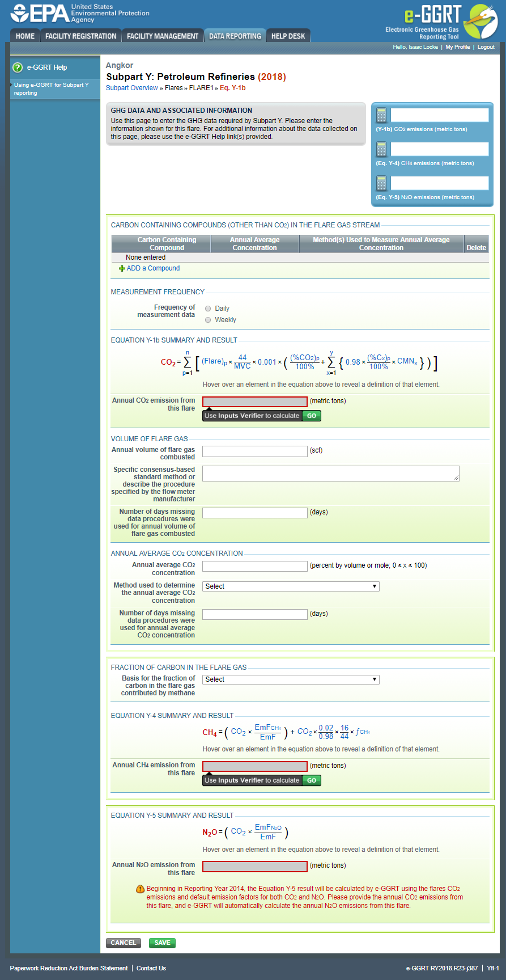
Task: Click GO button under annual CO2 emission
Action: pos(312,416)
